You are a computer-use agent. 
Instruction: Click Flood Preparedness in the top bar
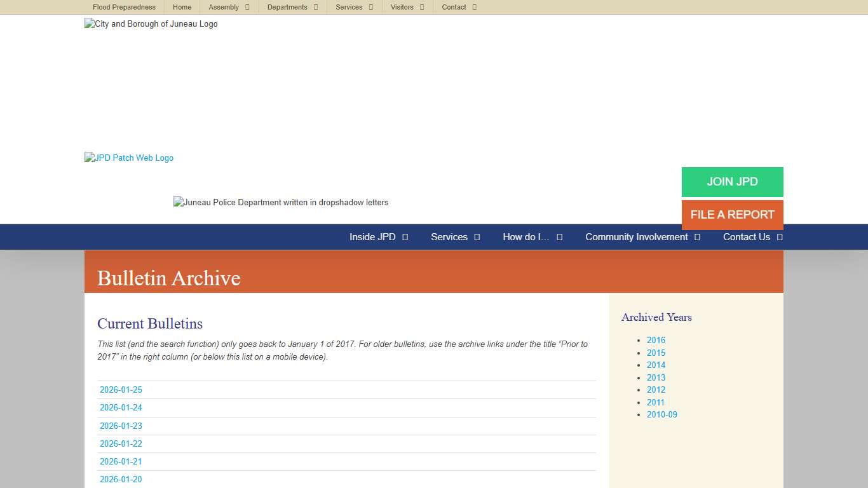(x=124, y=7)
